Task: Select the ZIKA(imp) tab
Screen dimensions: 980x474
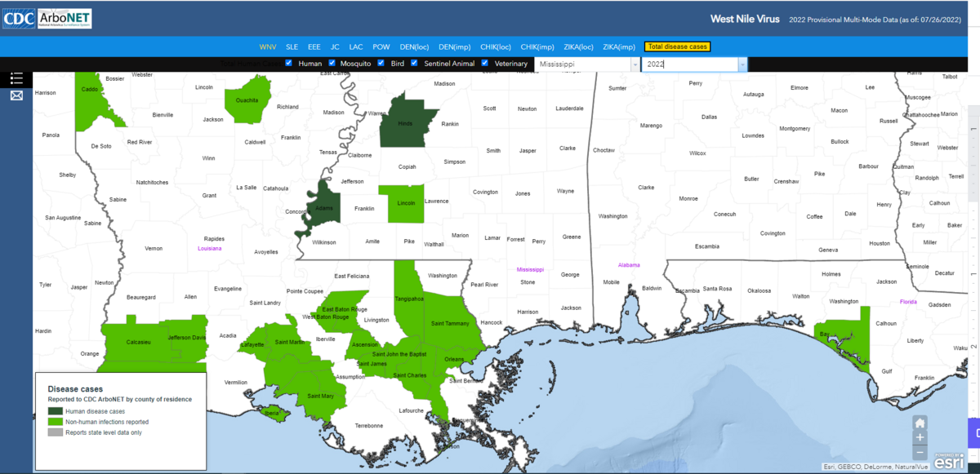Action: [x=619, y=47]
